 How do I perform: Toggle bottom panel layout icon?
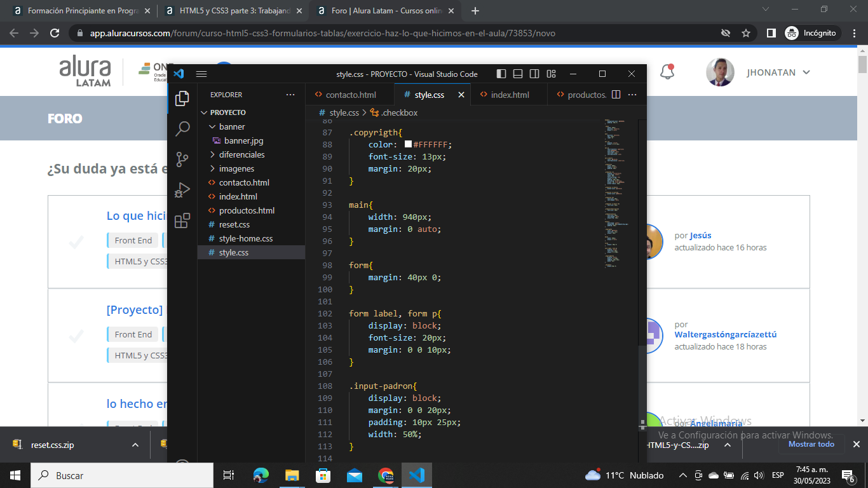(518, 74)
